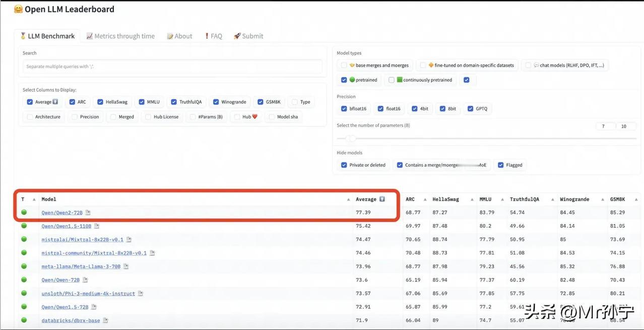Sort by TruthfulQA using its header arrow

tap(552, 199)
